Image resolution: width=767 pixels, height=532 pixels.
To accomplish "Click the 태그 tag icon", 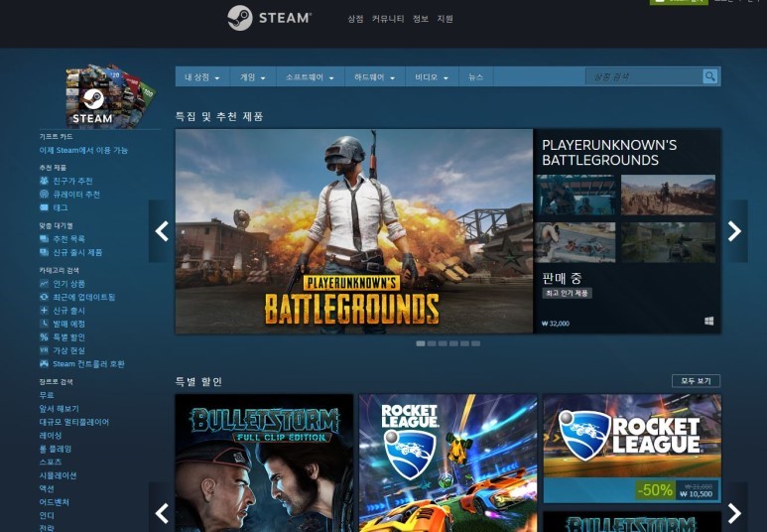I will tap(44, 207).
